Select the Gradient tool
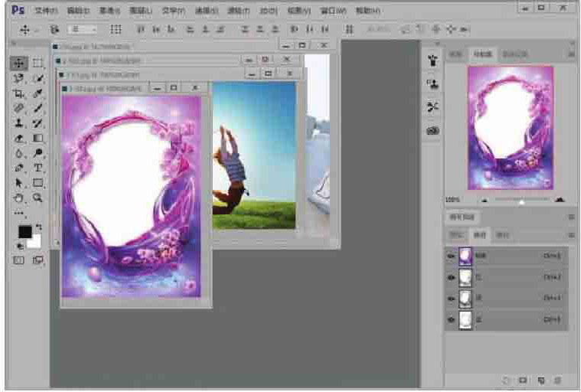This screenshot has height=392, width=581. coord(38,139)
